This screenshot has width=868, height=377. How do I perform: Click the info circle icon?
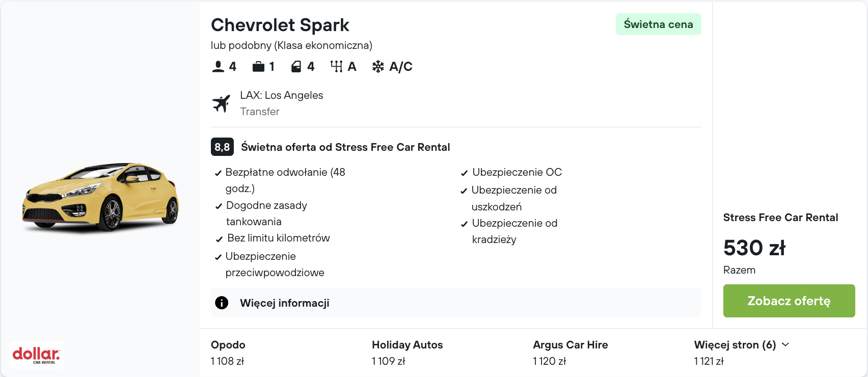[x=222, y=303]
